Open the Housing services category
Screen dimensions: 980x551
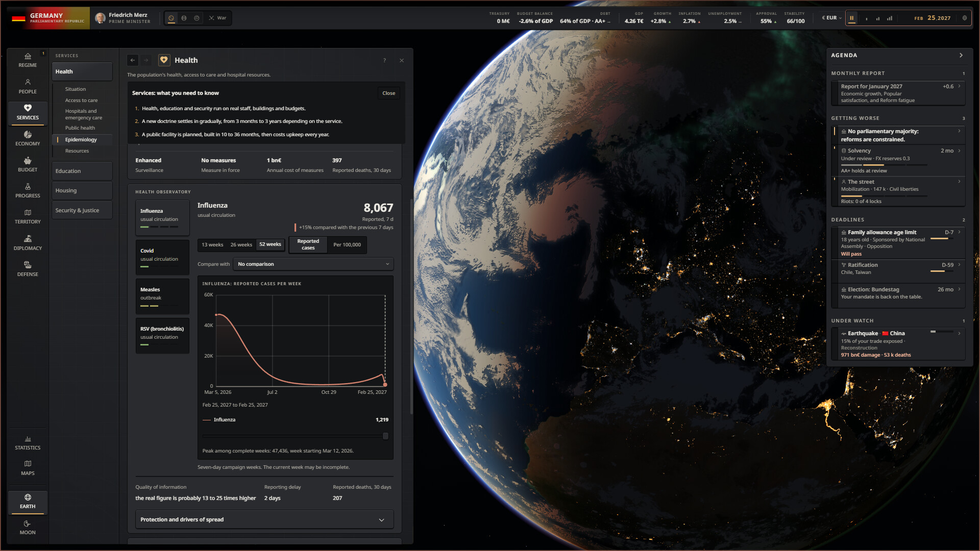[82, 190]
